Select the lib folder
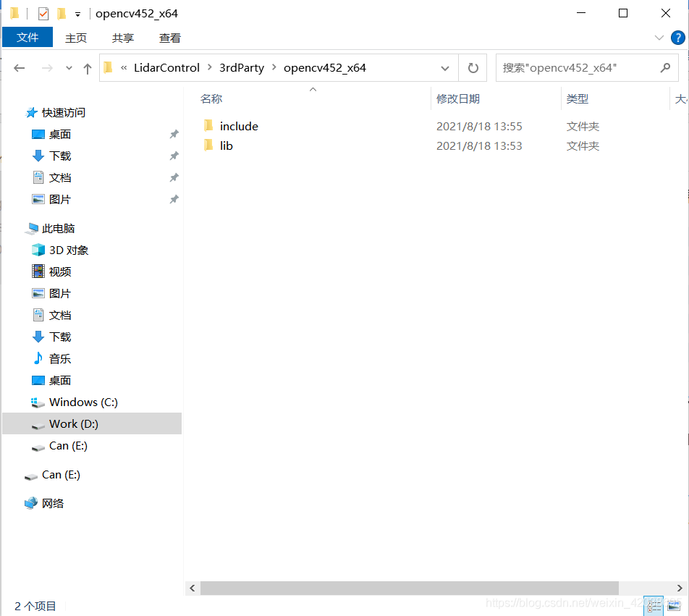Screen dimensions: 689x616 [227, 146]
